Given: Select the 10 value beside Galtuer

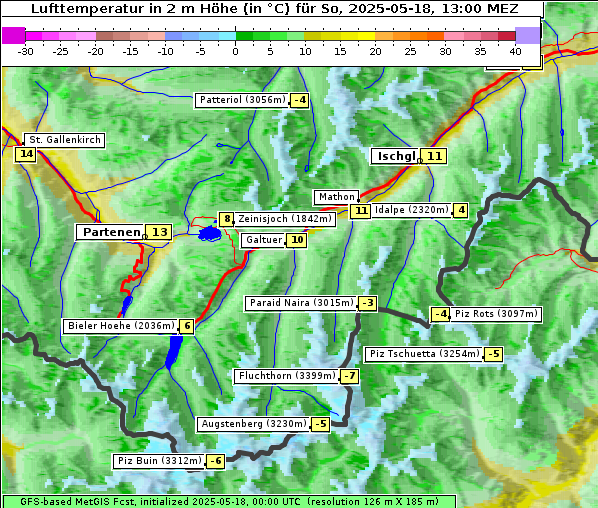Looking at the screenshot, I should click(297, 240).
